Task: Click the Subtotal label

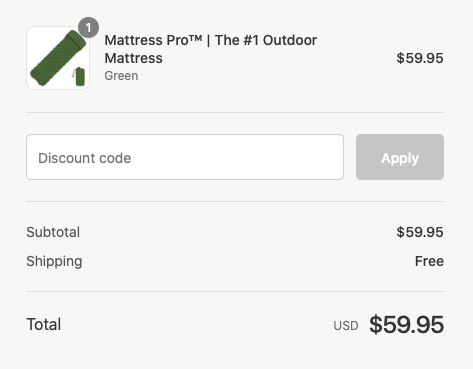Action: click(53, 232)
